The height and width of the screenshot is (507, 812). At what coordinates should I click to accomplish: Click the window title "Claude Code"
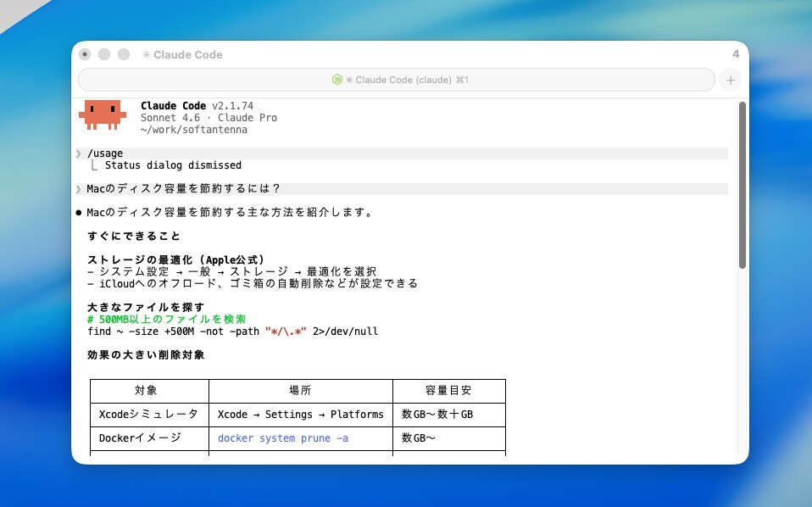click(188, 54)
